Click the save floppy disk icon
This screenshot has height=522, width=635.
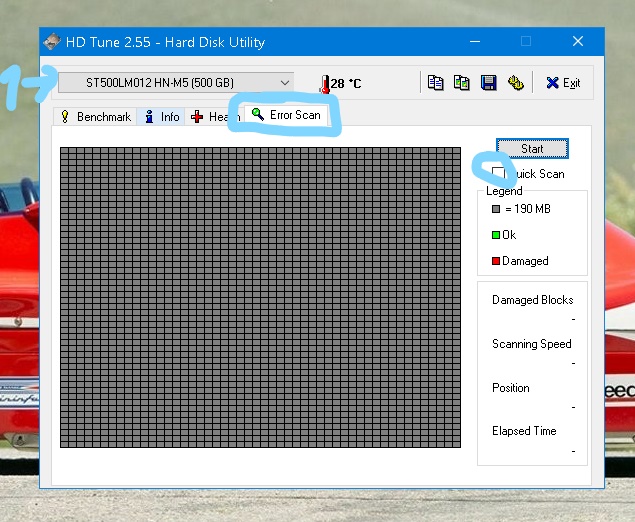(488, 83)
